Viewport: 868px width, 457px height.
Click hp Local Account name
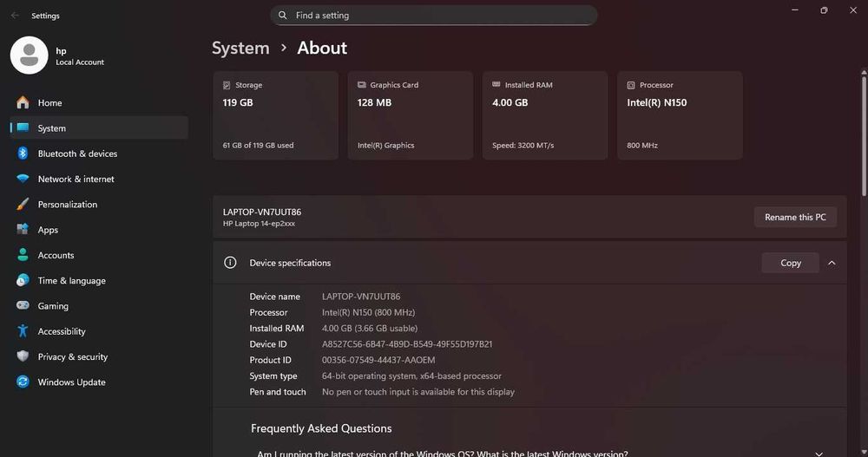pos(80,55)
